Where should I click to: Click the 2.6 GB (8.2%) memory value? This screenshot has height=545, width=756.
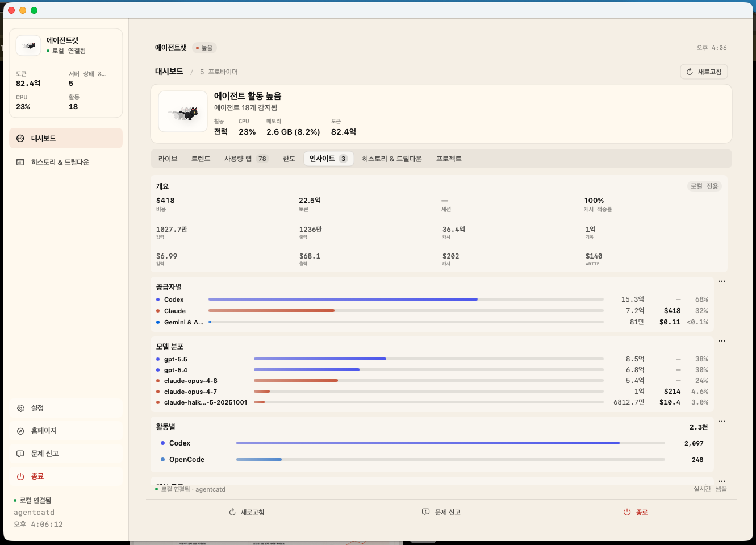point(293,132)
